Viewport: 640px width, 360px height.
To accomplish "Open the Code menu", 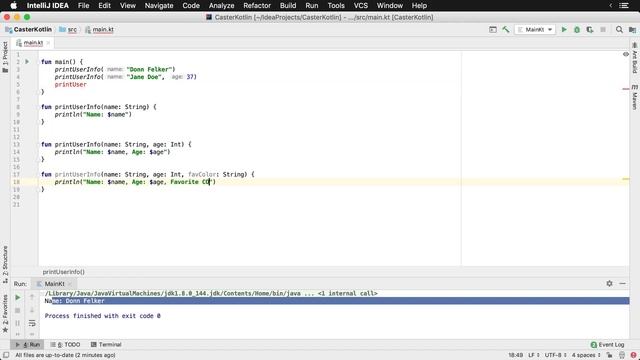I will point(191,6).
